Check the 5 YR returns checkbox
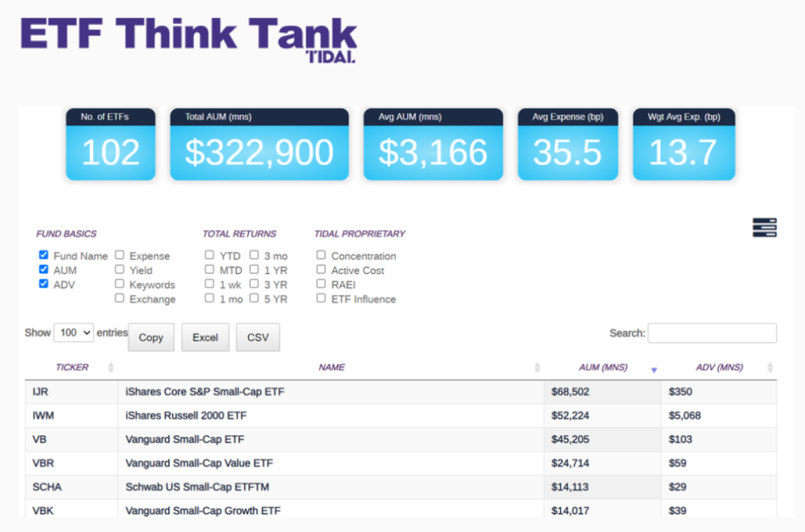805x532 pixels. [x=254, y=299]
